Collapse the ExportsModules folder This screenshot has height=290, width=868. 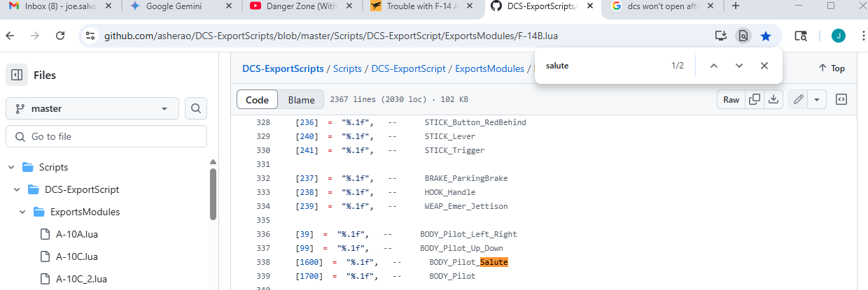pyautogui.click(x=22, y=212)
